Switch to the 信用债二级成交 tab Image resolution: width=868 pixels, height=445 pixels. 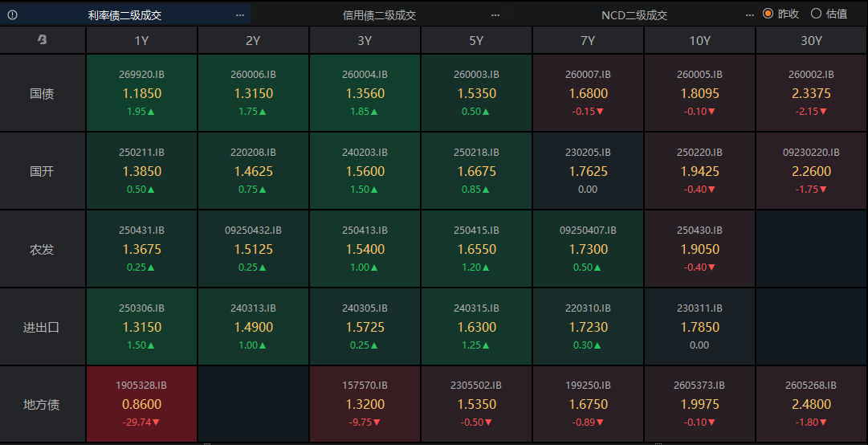pyautogui.click(x=379, y=15)
